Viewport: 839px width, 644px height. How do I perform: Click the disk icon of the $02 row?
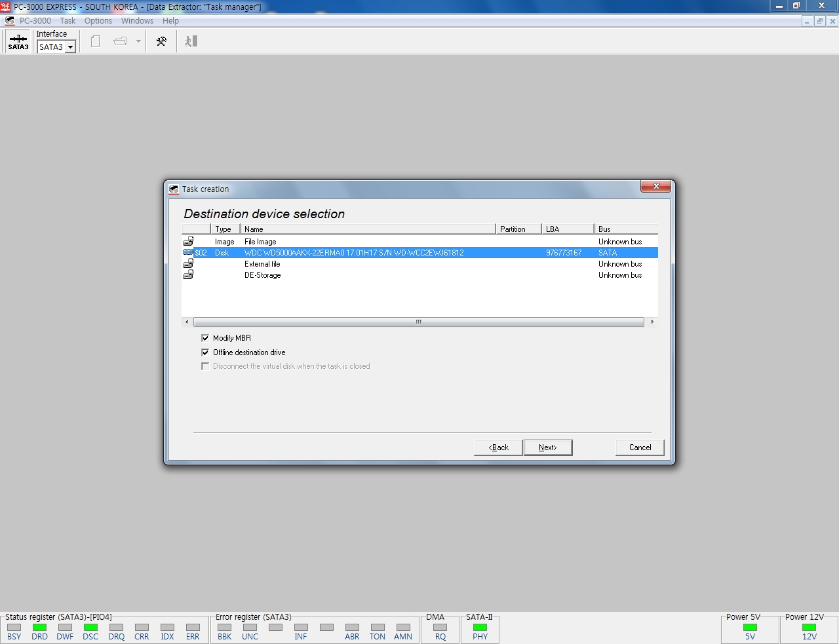[188, 252]
